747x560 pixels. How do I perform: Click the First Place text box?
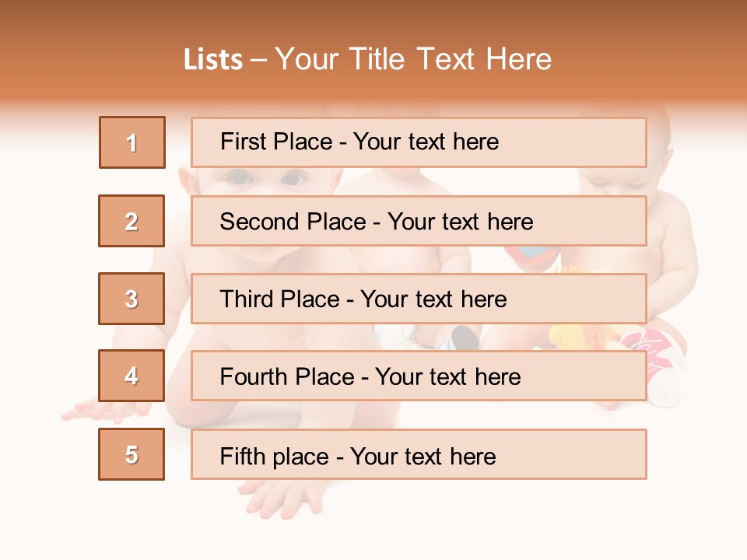(419, 142)
